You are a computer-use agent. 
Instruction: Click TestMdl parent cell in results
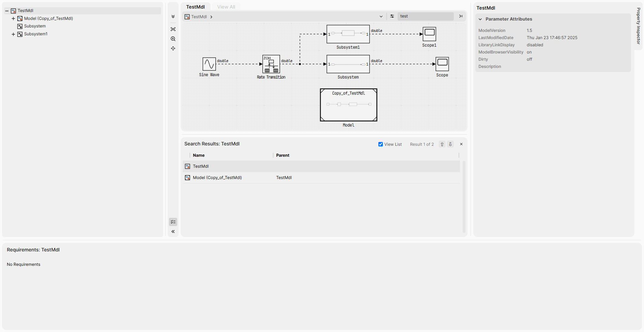point(284,178)
